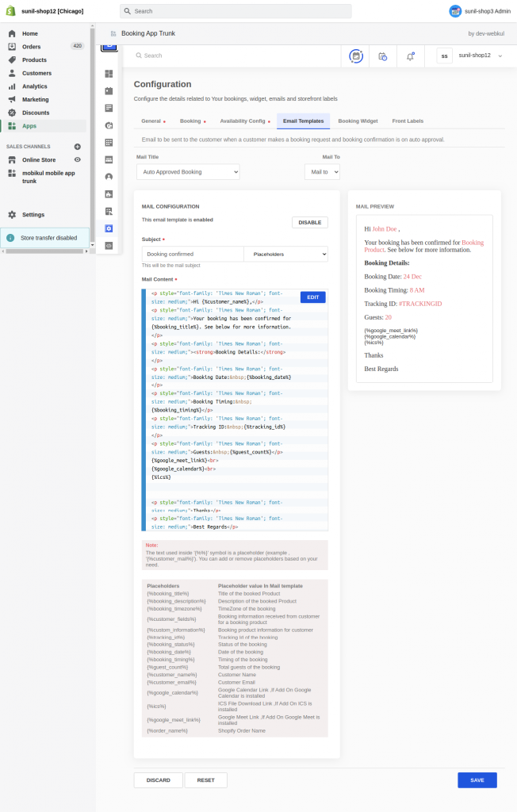Switch to the Booking tab
Viewport: 517px width, 812px height.
pos(193,121)
